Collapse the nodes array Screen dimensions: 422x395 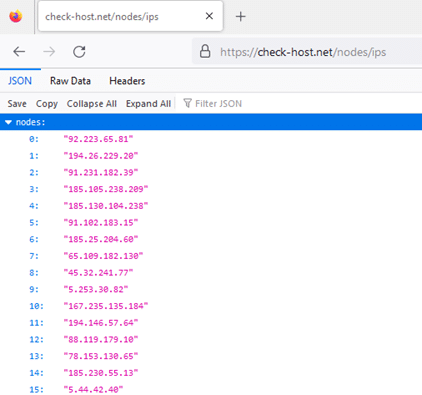pos(8,122)
